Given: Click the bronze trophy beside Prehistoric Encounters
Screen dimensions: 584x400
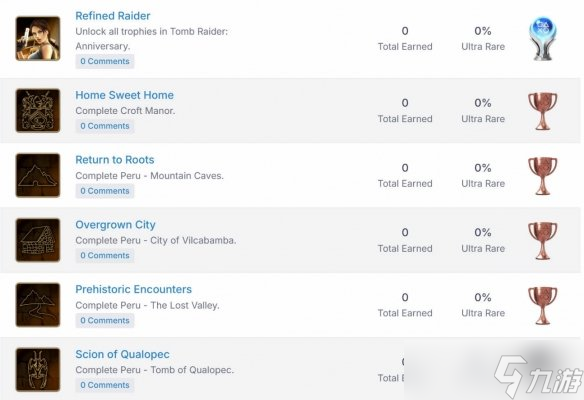Looking at the screenshot, I should click(x=543, y=305).
